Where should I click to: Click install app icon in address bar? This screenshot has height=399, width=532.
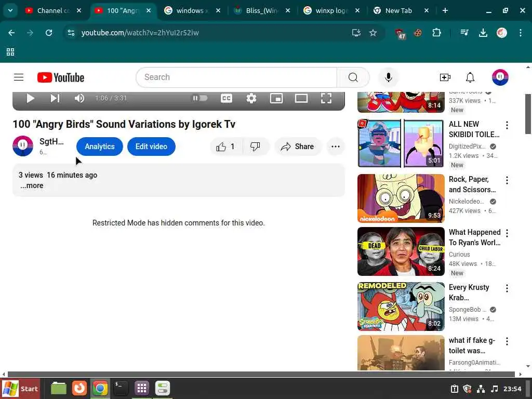pyautogui.click(x=356, y=33)
